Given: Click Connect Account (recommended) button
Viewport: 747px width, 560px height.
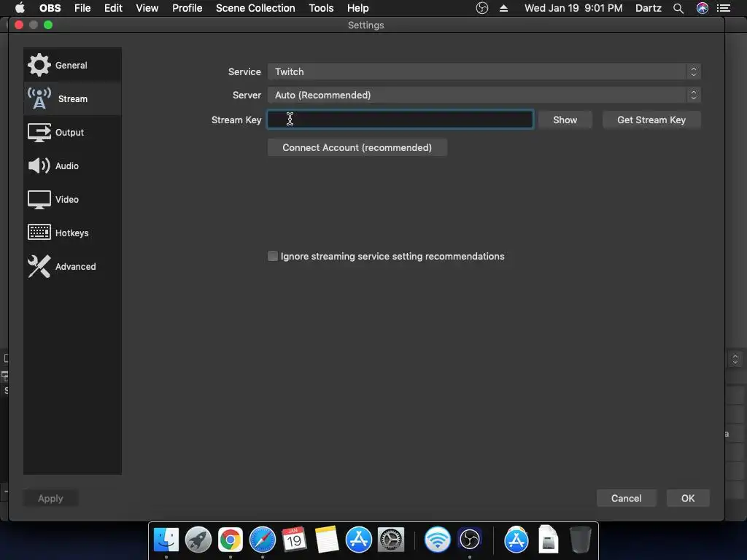Looking at the screenshot, I should click(357, 147).
